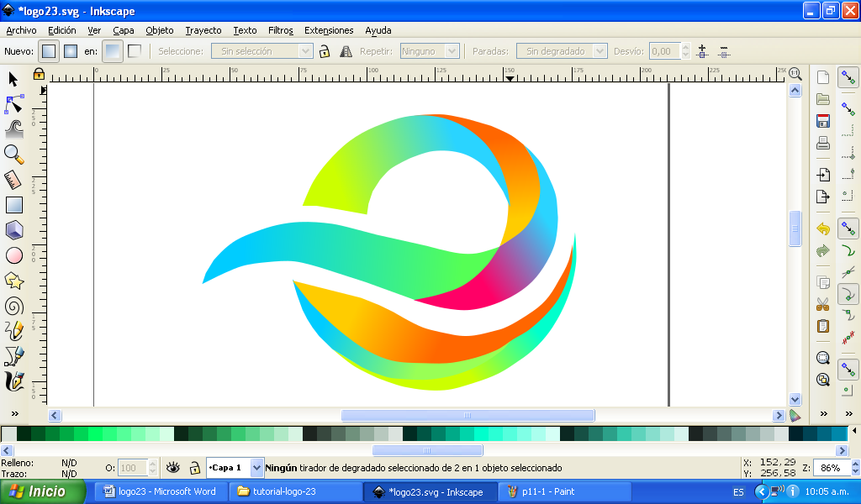Pick the bright green palette swatch

tap(96, 433)
